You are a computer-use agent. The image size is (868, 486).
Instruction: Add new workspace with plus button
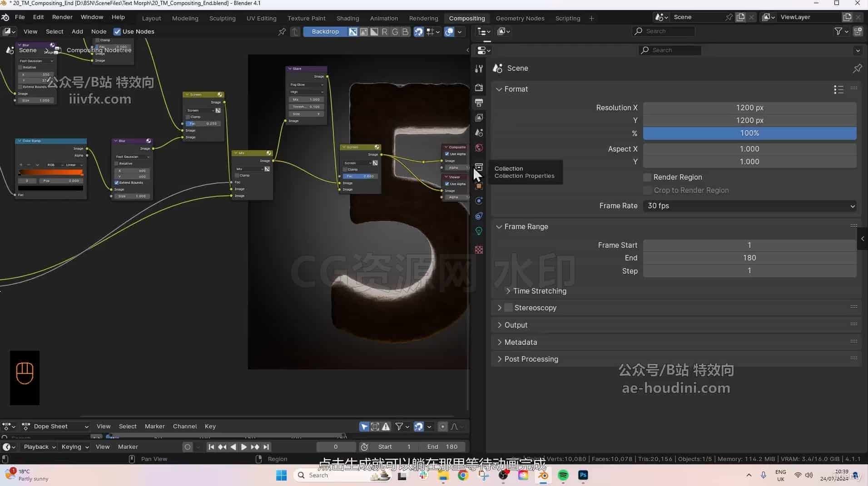[x=591, y=19]
